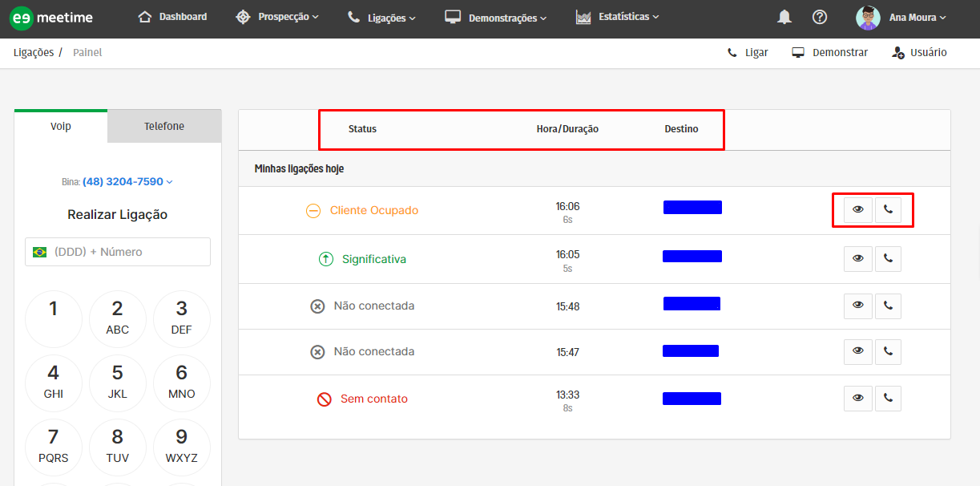Click the 16:06 call time
The width and height of the screenshot is (980, 486).
tap(567, 206)
